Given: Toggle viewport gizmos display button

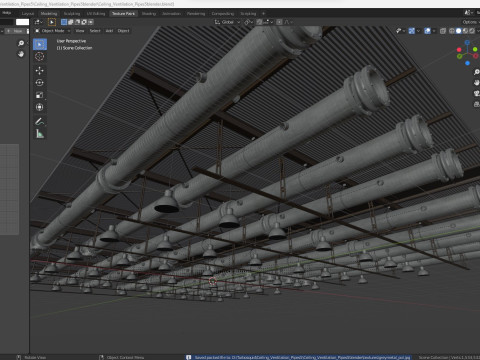Looking at the screenshot, I should 412,31.
